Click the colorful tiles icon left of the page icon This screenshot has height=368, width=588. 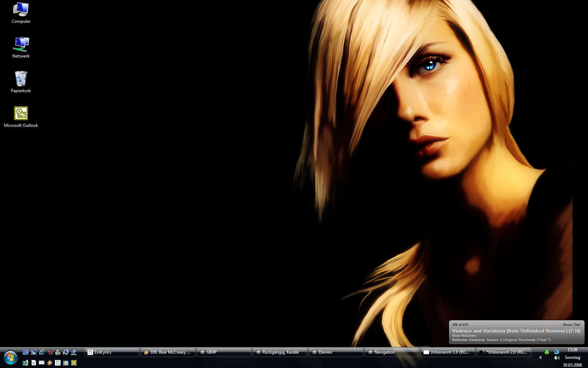click(26, 363)
